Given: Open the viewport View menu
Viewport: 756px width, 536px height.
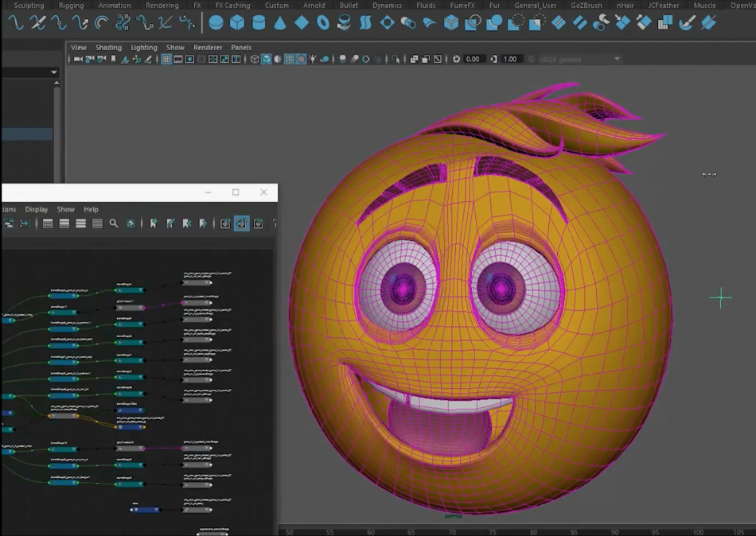Looking at the screenshot, I should 79,47.
